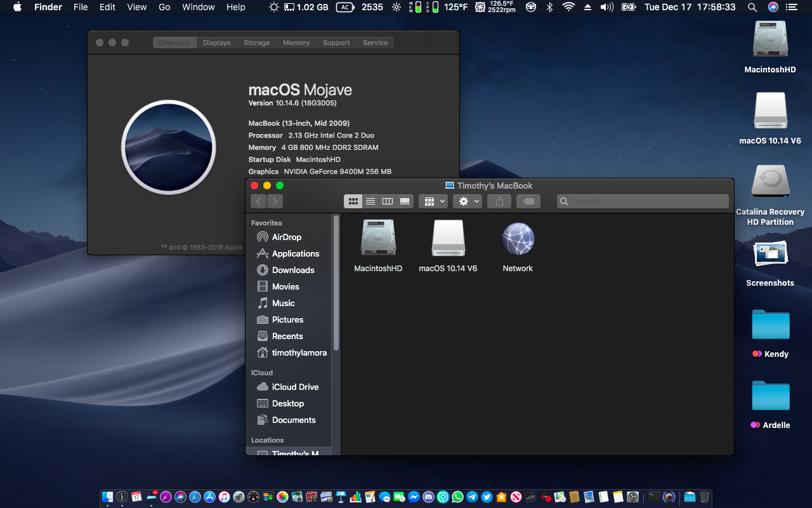Switch Finder to column view
Screen dimensions: 812x508
point(388,201)
